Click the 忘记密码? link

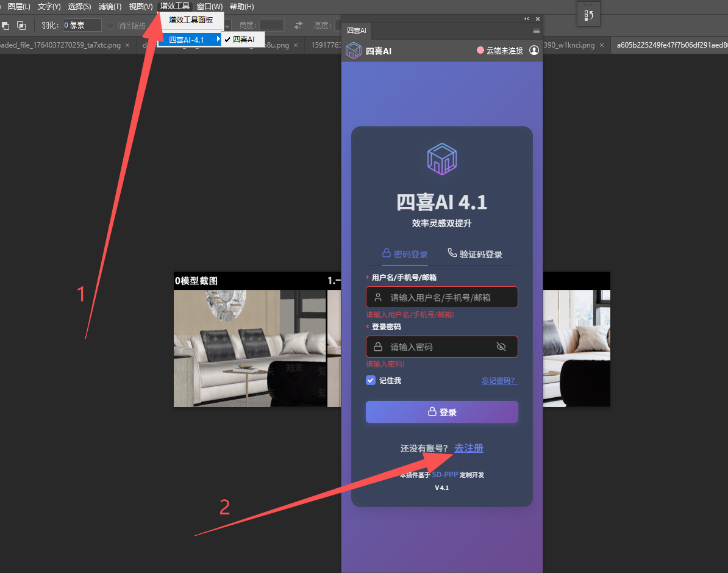click(499, 381)
